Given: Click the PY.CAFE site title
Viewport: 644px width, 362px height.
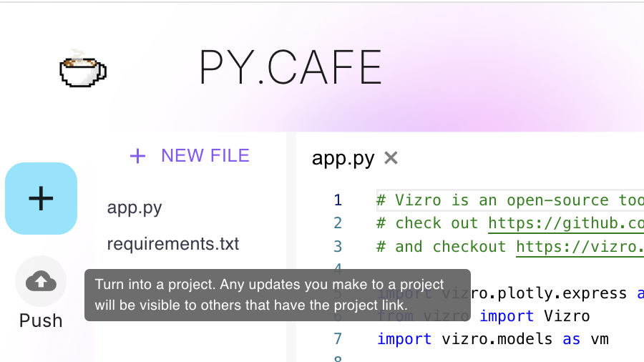Looking at the screenshot, I should point(291,68).
